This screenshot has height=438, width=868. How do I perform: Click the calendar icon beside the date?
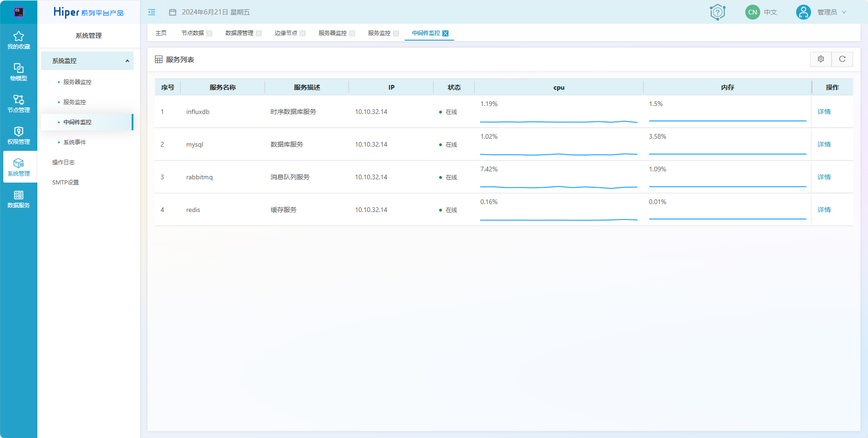(173, 12)
